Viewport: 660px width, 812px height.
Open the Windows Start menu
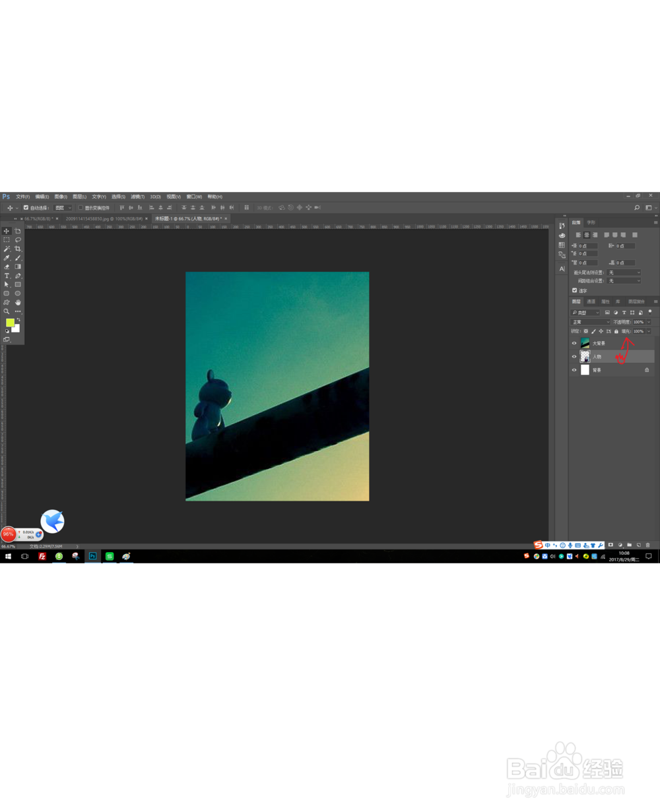[x=8, y=556]
